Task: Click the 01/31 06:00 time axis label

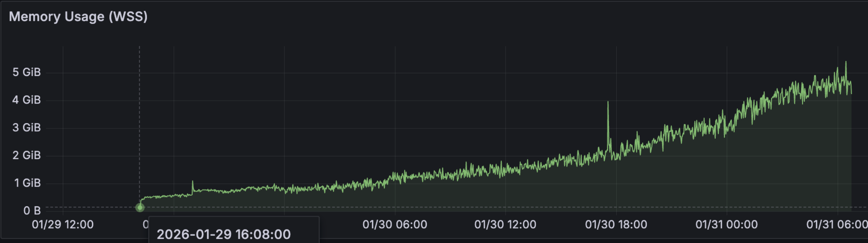Action: pyautogui.click(x=836, y=225)
